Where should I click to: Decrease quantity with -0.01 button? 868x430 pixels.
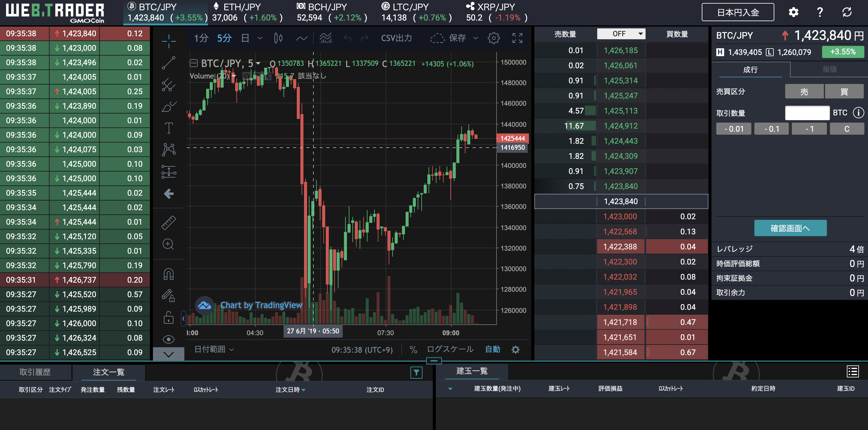(734, 129)
